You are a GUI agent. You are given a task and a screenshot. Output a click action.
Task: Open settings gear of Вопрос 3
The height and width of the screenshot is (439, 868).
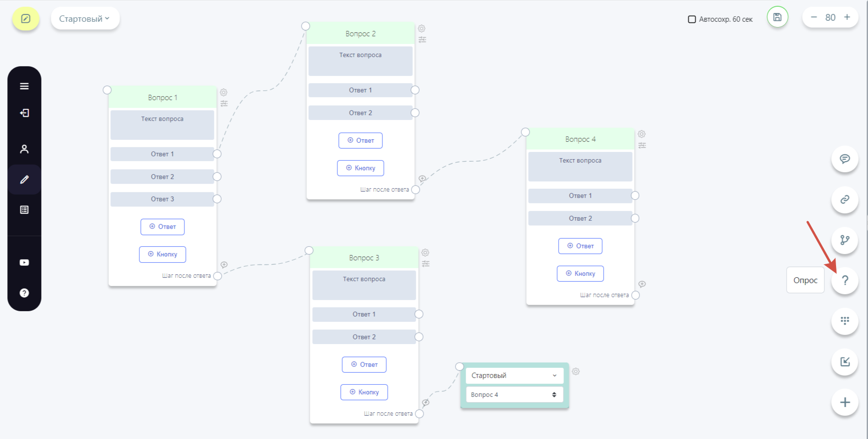pyautogui.click(x=425, y=253)
